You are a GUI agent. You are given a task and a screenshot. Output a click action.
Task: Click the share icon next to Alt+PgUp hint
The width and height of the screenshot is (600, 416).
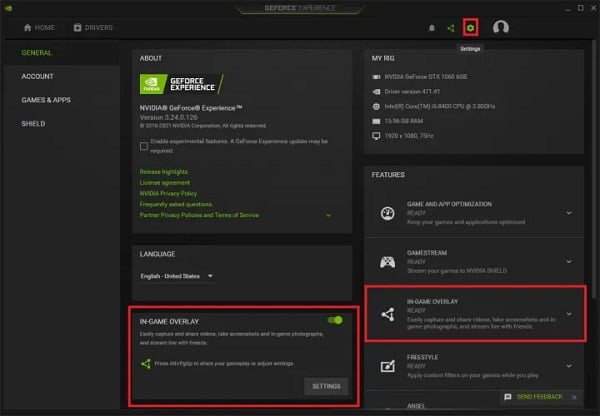[146, 363]
